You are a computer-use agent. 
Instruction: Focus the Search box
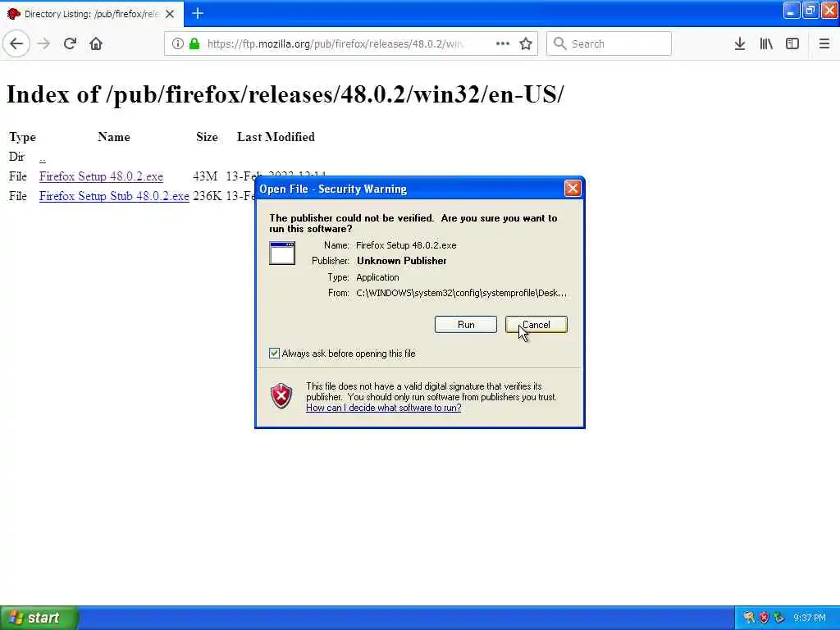[x=609, y=43]
